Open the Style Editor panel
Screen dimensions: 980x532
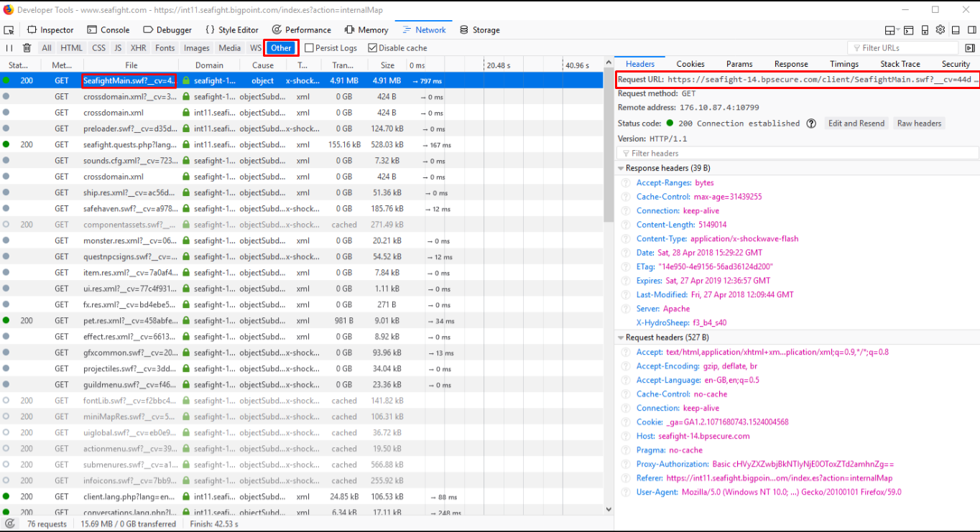(x=231, y=30)
